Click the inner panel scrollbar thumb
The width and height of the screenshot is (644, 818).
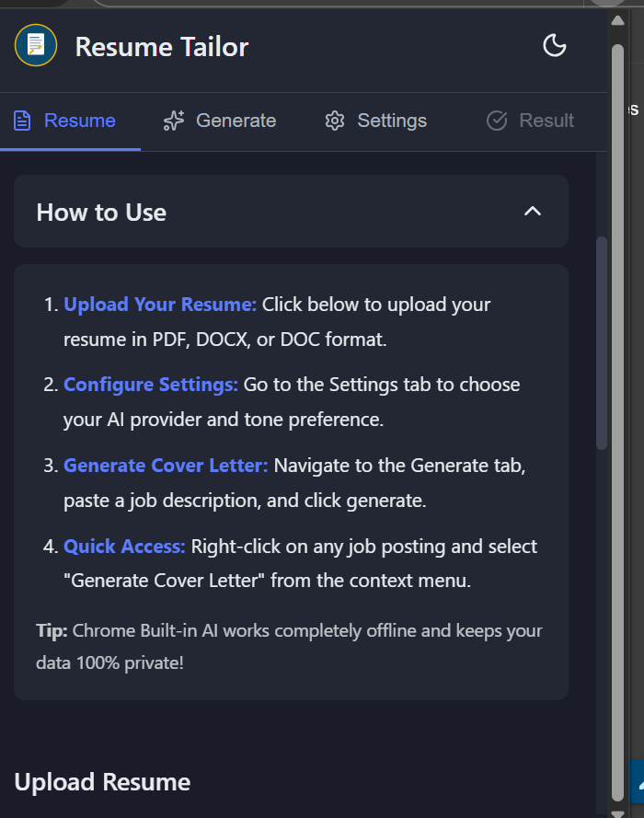click(x=602, y=342)
